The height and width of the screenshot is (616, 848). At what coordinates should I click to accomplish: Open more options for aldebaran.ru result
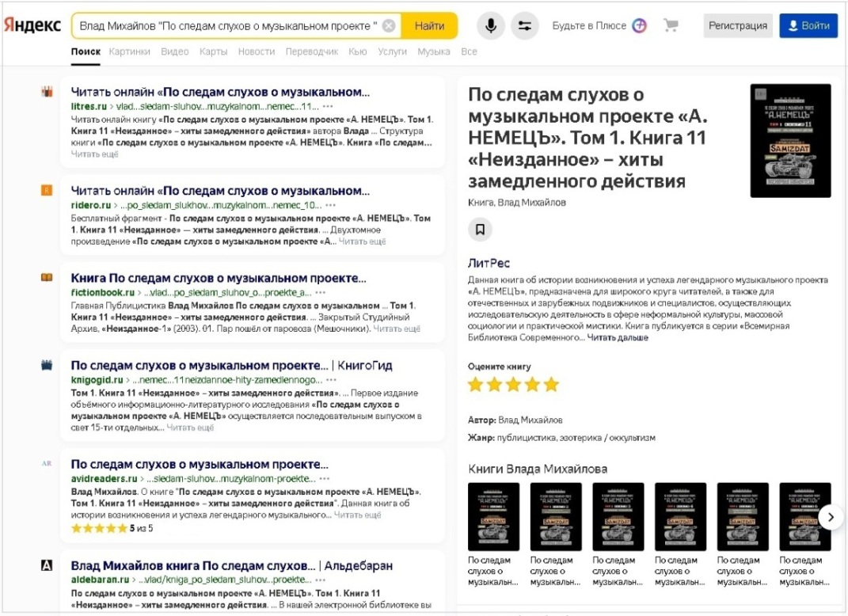click(x=320, y=580)
